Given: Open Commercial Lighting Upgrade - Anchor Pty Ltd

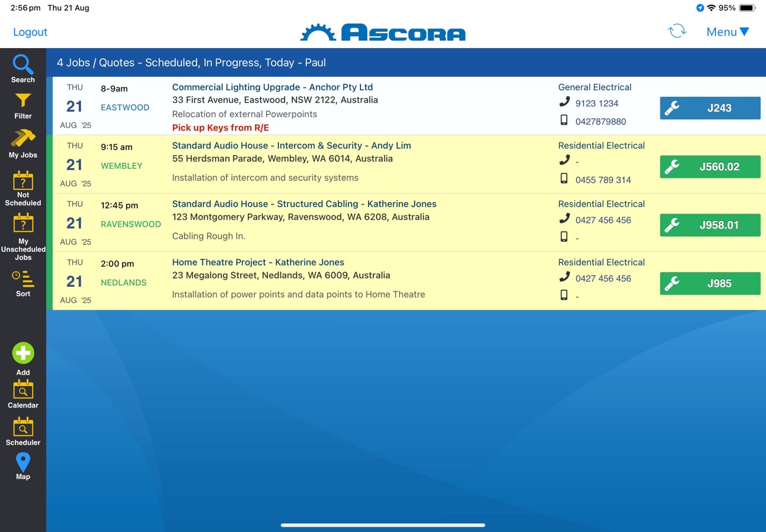Looking at the screenshot, I should point(273,87).
